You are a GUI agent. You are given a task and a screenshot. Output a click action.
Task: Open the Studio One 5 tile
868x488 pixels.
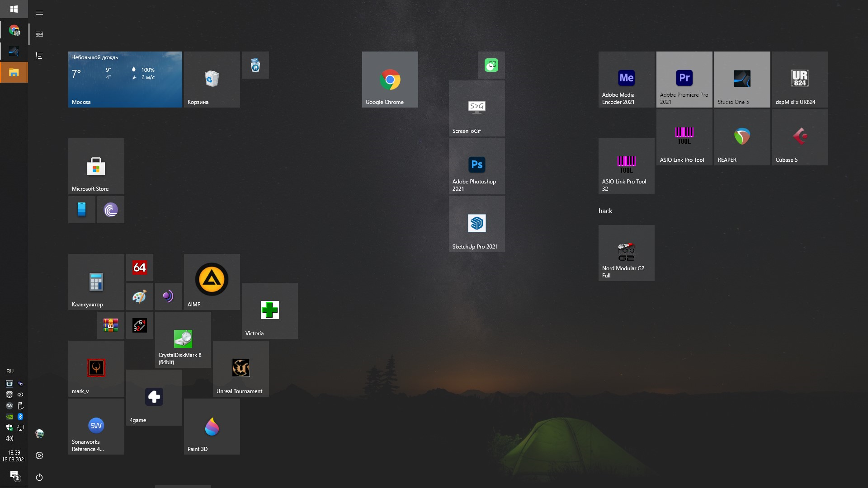point(742,80)
